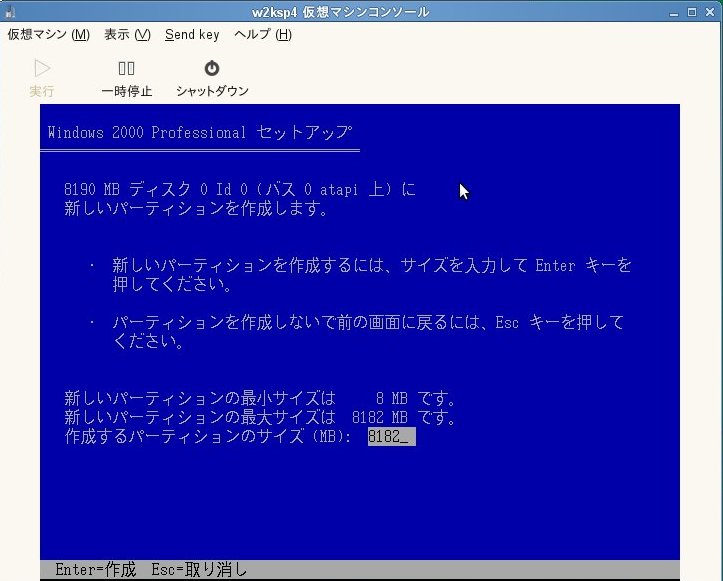This screenshot has height=581, width=723.
Task: Click the 実行 run play icon
Action: [42, 68]
